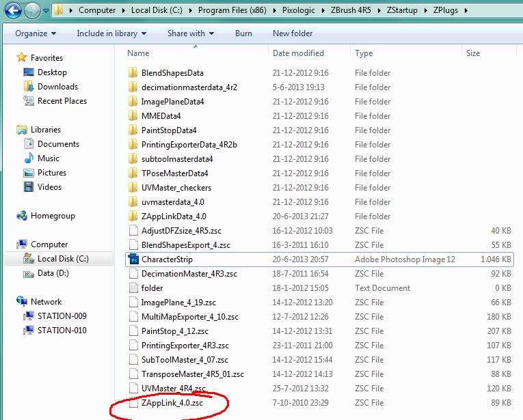Viewport: 523px width, 420px height.
Task: Sort by the Size column header
Action: [473, 53]
